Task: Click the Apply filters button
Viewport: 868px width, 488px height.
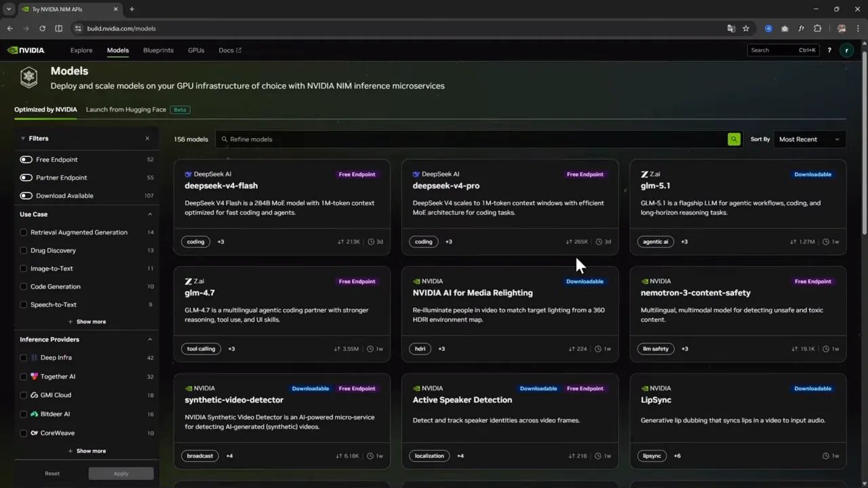Action: click(121, 473)
